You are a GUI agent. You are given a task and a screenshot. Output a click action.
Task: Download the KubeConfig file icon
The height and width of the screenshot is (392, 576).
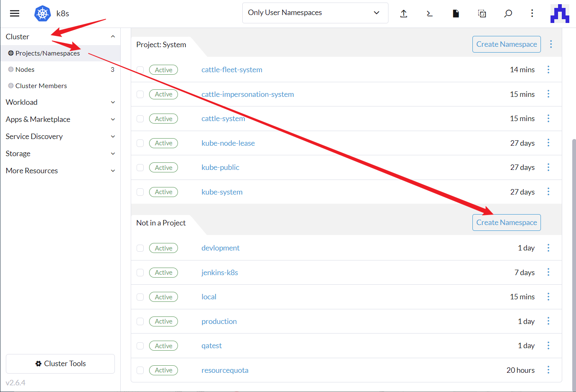point(456,13)
